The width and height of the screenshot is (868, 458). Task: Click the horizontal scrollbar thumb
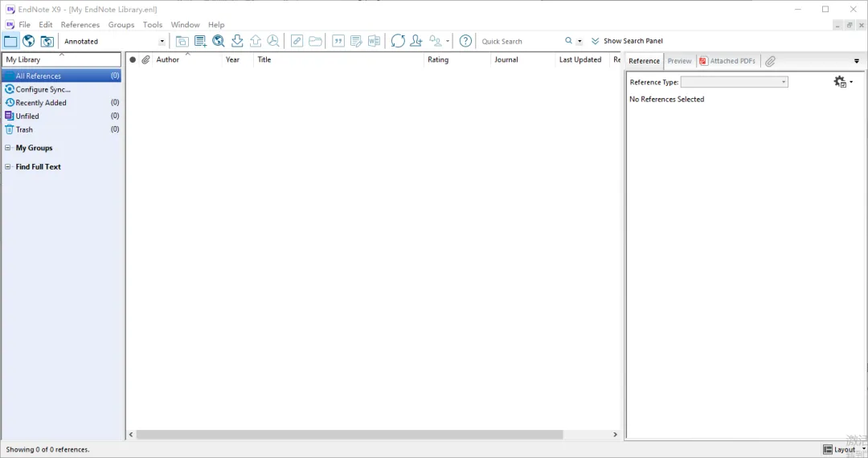tap(350, 435)
